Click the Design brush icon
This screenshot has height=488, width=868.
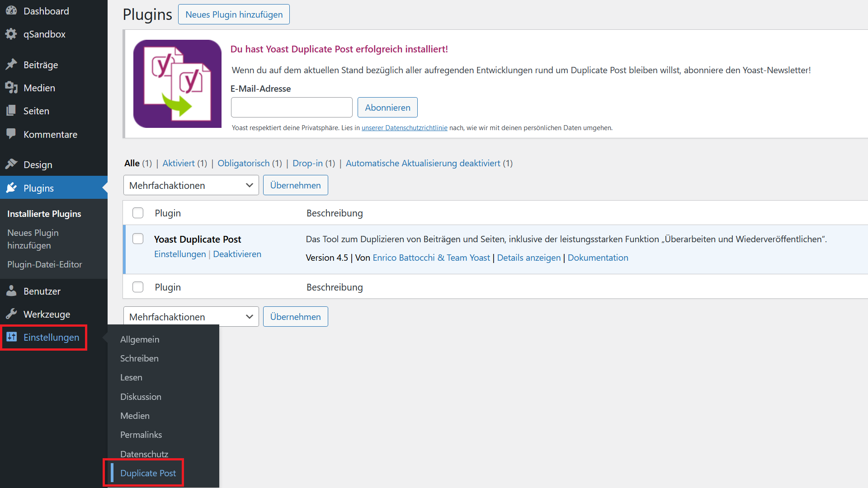pyautogui.click(x=11, y=164)
